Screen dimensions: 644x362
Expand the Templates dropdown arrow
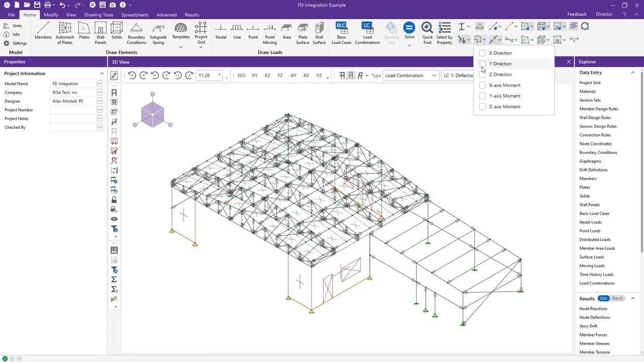coord(181,47)
